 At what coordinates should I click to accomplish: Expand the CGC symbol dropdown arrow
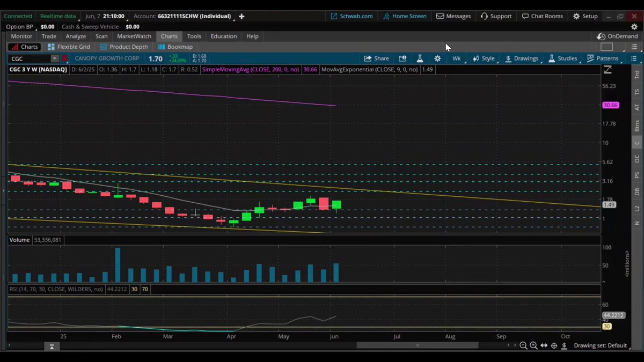click(54, 58)
